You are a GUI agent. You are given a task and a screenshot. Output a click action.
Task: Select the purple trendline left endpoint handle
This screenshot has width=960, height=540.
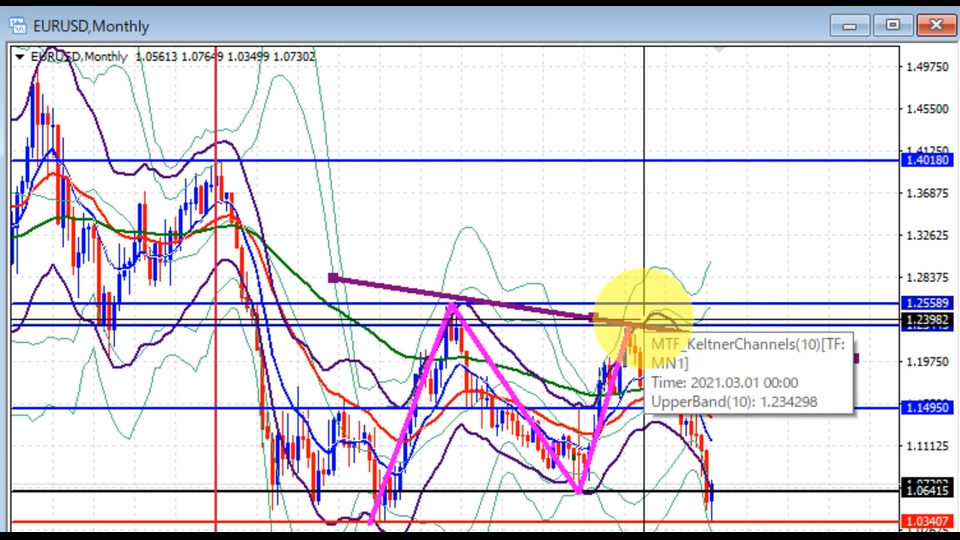[x=333, y=279]
